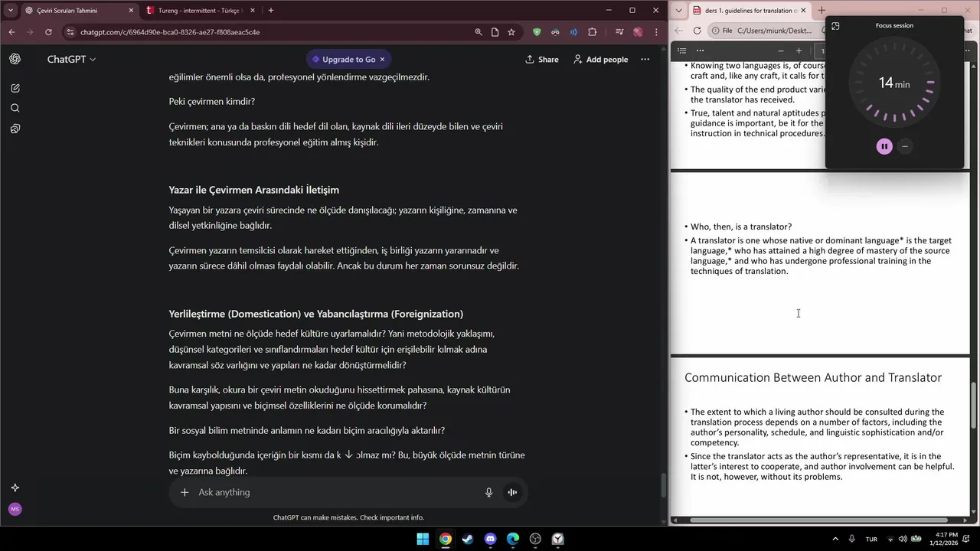Zoom out the PDF with minus
980x551 pixels.
coord(781,51)
